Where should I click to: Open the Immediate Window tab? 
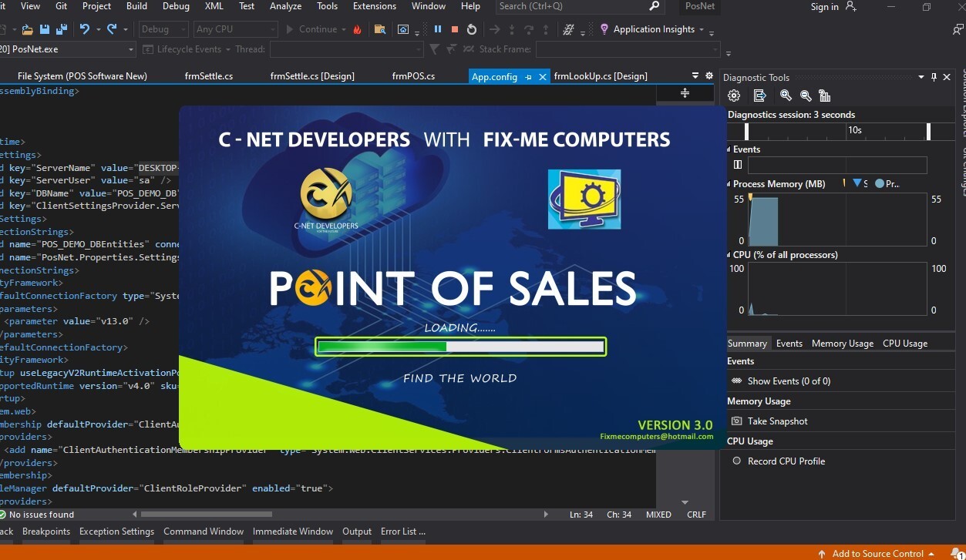click(x=293, y=531)
